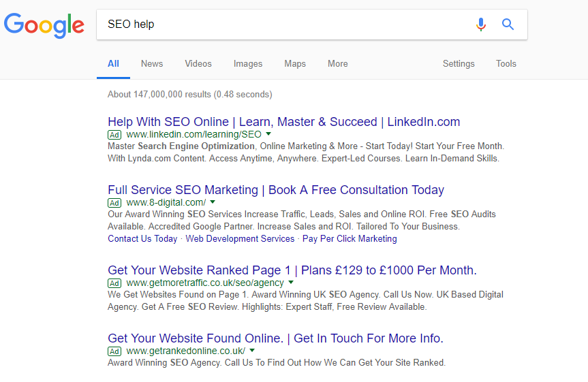This screenshot has width=588, height=382.
Task: Open the Settings menu
Action: tap(459, 64)
